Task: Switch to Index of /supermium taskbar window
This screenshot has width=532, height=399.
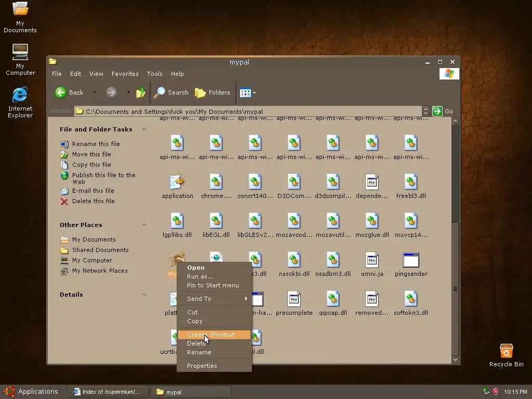Action: pyautogui.click(x=107, y=392)
